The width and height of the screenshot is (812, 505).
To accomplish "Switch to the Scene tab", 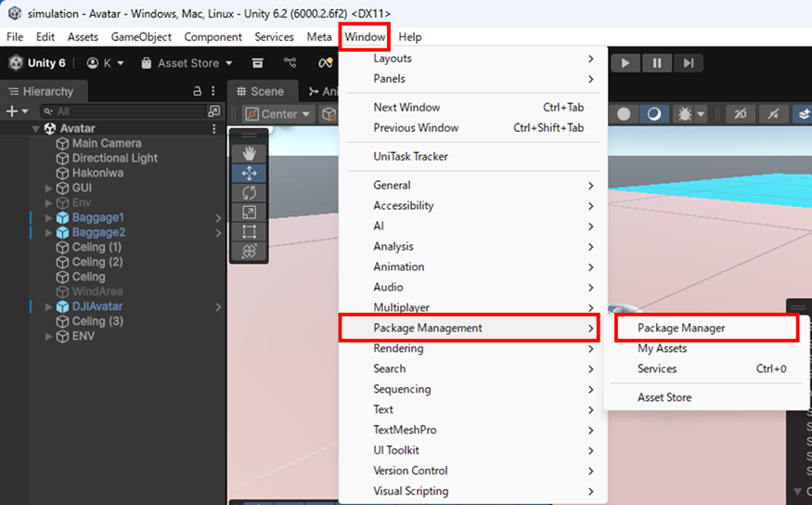I will pyautogui.click(x=261, y=91).
